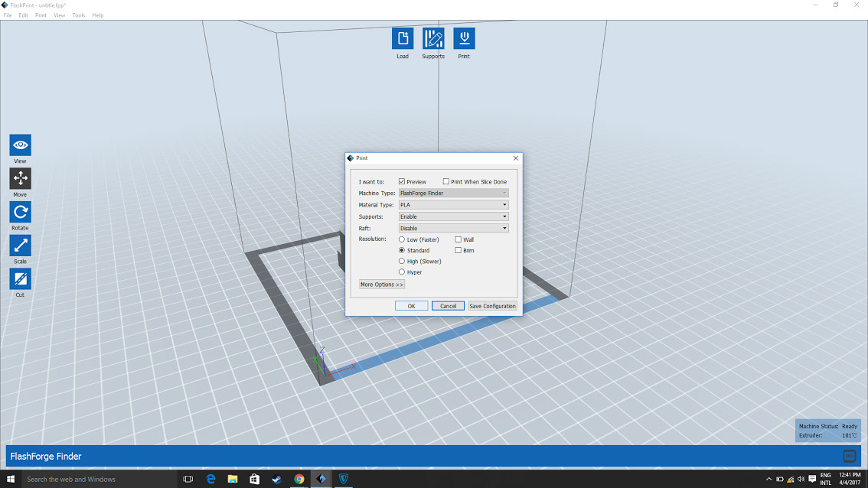This screenshot has height=488, width=868.
Task: Click the FlashForge Finder status label
Action: coord(46,457)
